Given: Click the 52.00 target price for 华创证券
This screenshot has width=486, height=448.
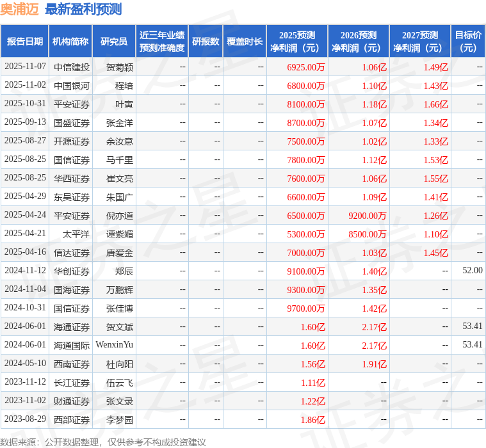Looking at the screenshot, I should click(472, 271).
